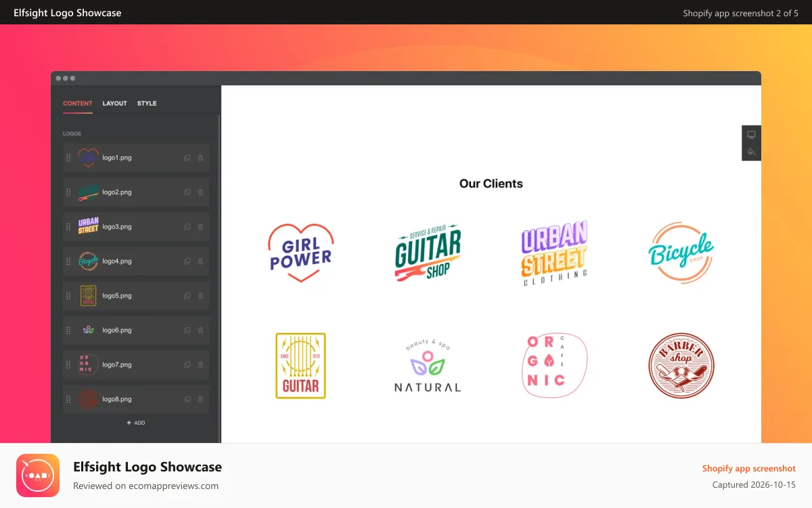Click the drag handle of logo8.png
Image resolution: width=812 pixels, height=508 pixels.
pyautogui.click(x=68, y=400)
